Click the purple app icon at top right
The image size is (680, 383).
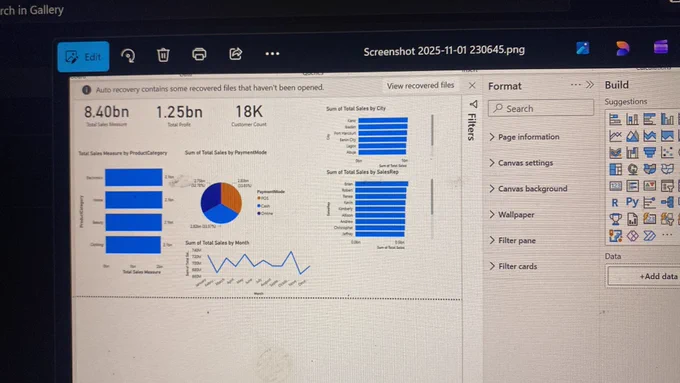(661, 47)
